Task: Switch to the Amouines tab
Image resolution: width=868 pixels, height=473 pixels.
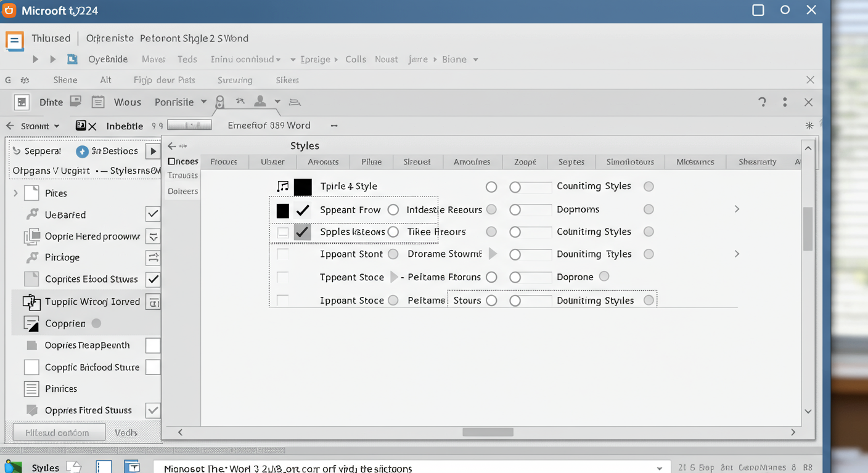Action: [472, 162]
